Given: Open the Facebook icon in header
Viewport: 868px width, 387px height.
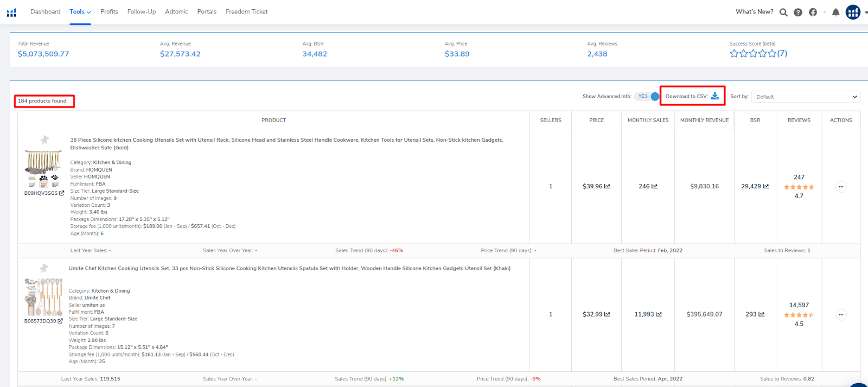Looking at the screenshot, I should [x=813, y=12].
